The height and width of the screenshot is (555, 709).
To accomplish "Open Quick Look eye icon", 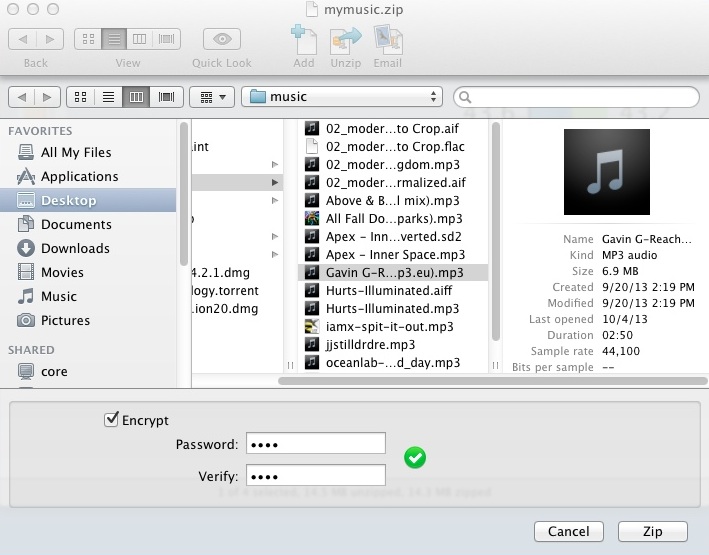I will 221,40.
